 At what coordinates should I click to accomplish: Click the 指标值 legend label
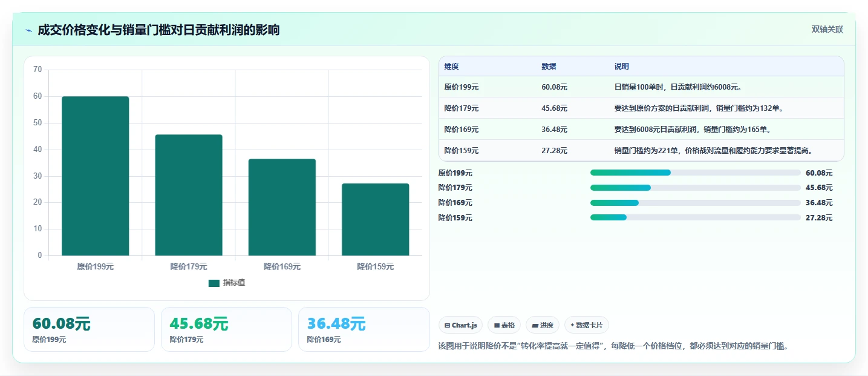pyautogui.click(x=234, y=283)
